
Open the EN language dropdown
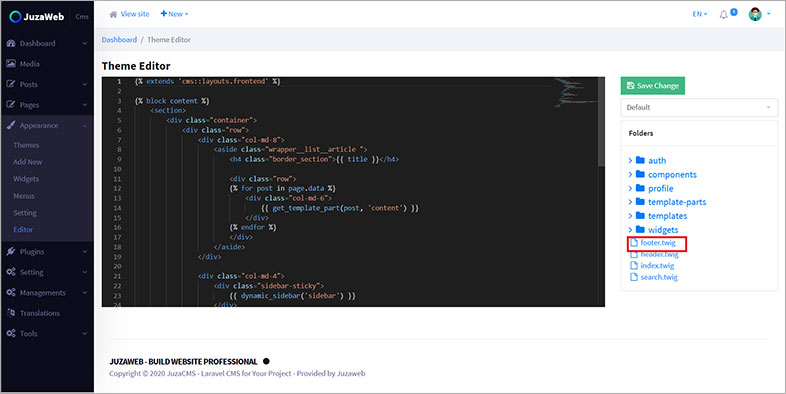(700, 15)
